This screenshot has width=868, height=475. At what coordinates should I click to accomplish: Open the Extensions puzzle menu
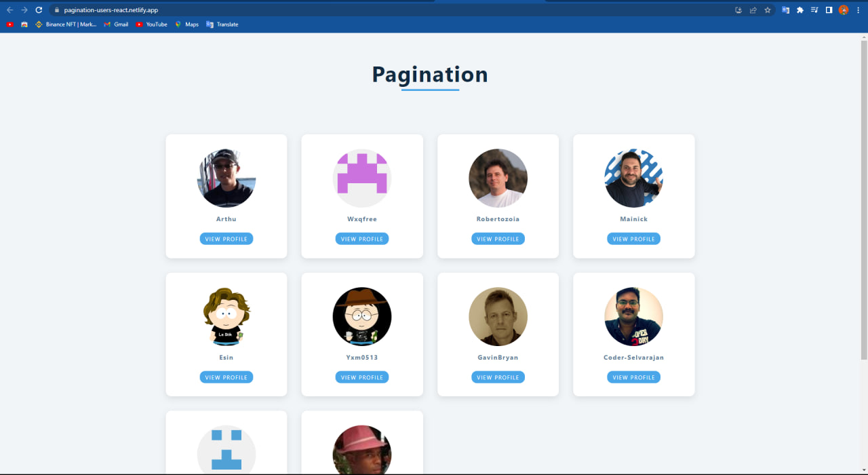800,10
